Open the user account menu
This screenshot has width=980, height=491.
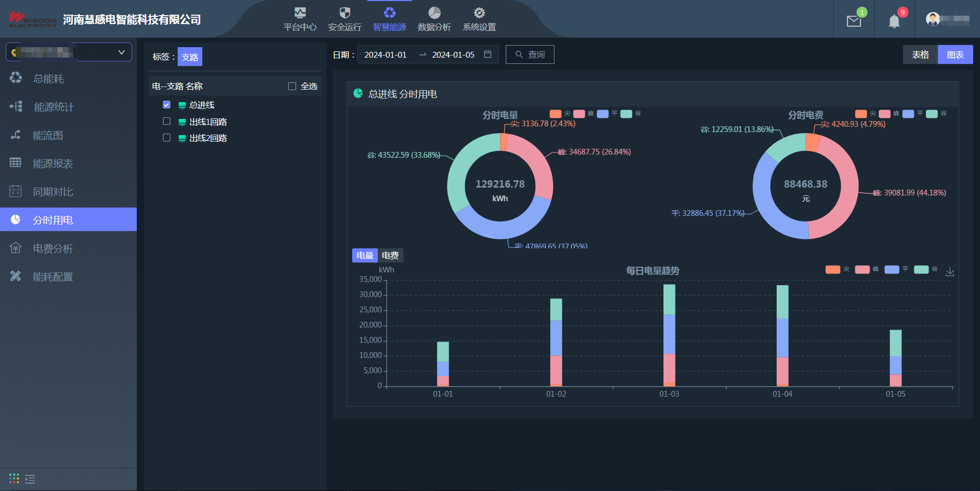pyautogui.click(x=948, y=19)
